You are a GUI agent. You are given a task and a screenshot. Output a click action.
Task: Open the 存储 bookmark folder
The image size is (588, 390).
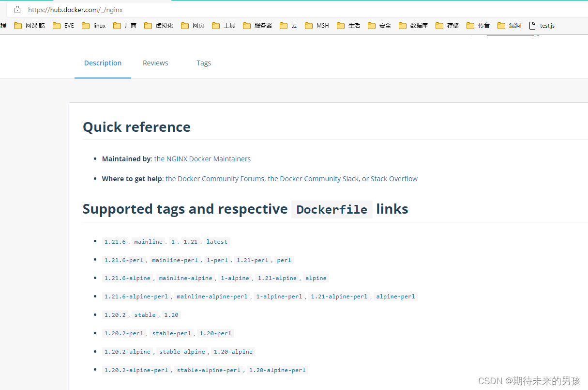(447, 26)
